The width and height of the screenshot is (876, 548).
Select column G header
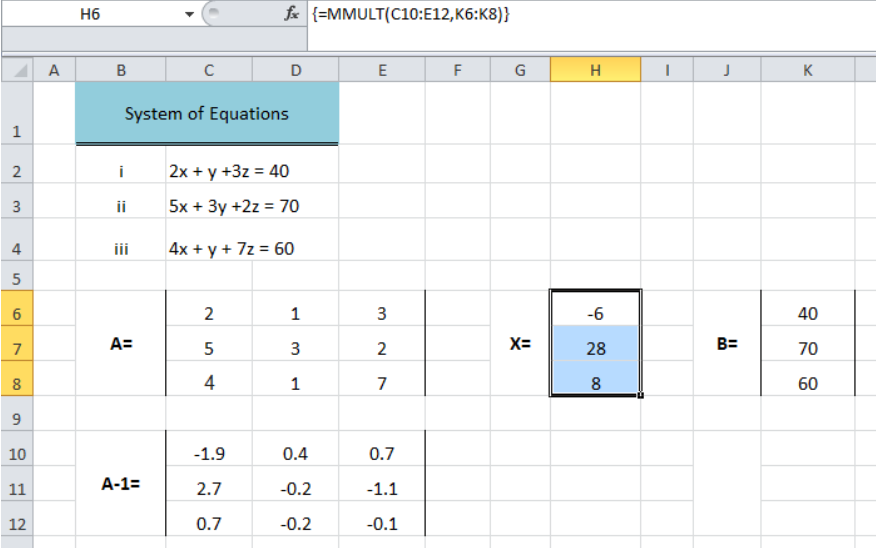coord(520,70)
